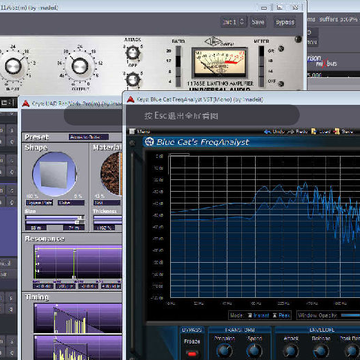Image resolution: width=360 pixels, height=360 pixels.
Task: Click the 1176 Input knob
Action: click(13, 66)
